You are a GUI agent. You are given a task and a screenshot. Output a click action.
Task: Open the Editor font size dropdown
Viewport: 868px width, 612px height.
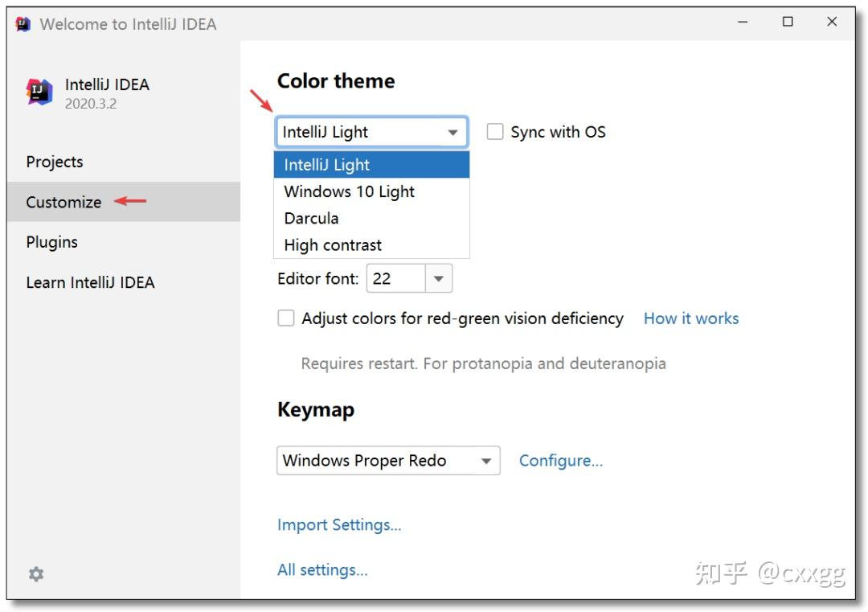(437, 277)
